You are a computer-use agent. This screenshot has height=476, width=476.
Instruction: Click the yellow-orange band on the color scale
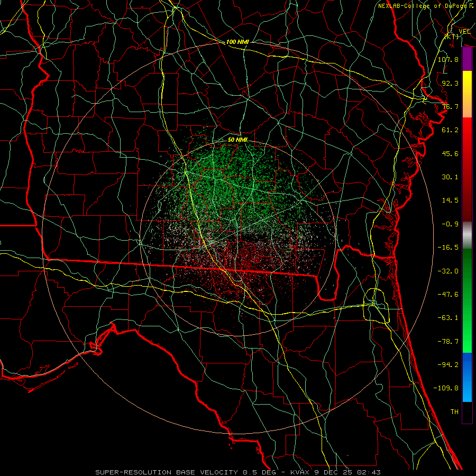pyautogui.click(x=467, y=94)
